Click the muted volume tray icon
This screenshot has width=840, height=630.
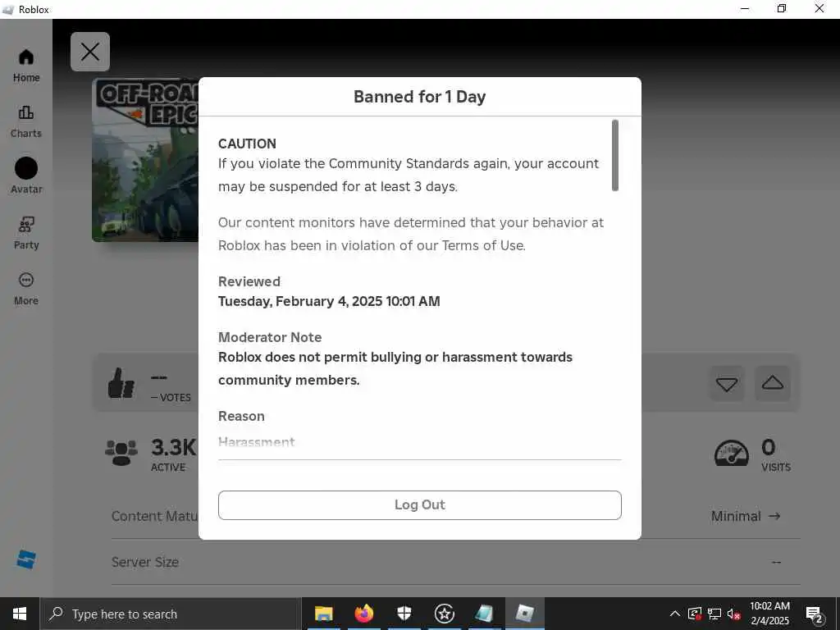(734, 614)
